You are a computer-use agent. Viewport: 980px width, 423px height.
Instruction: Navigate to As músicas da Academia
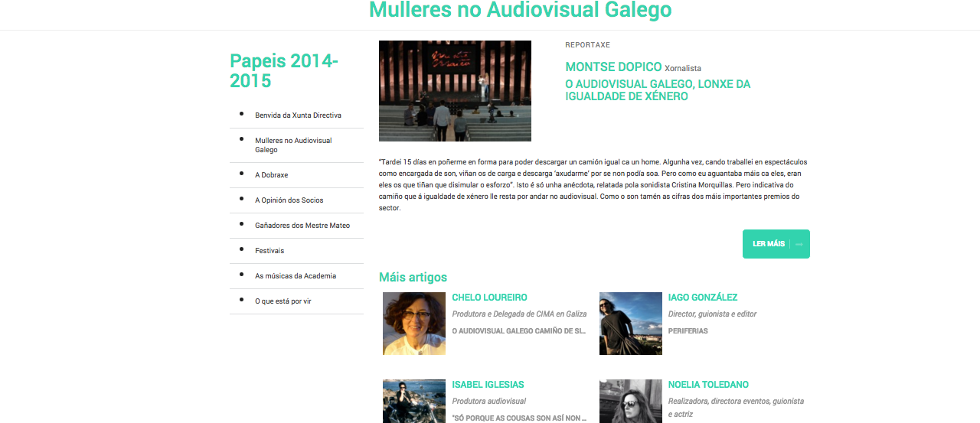coord(296,276)
